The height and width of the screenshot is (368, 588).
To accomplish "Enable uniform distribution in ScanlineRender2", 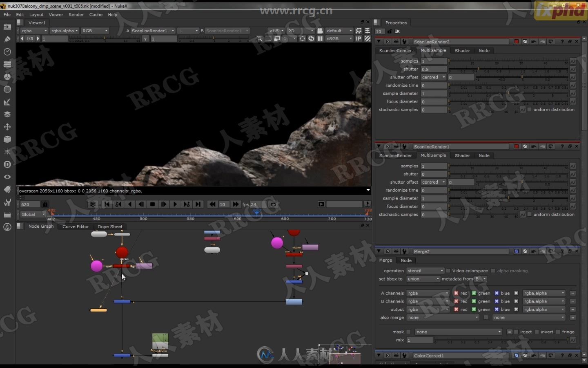I will pyautogui.click(x=530, y=110).
